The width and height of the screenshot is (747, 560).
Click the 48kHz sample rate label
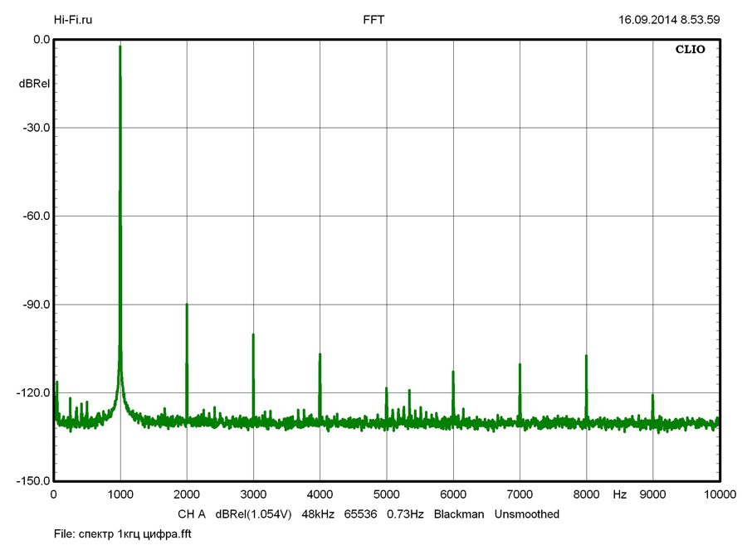coord(318,514)
